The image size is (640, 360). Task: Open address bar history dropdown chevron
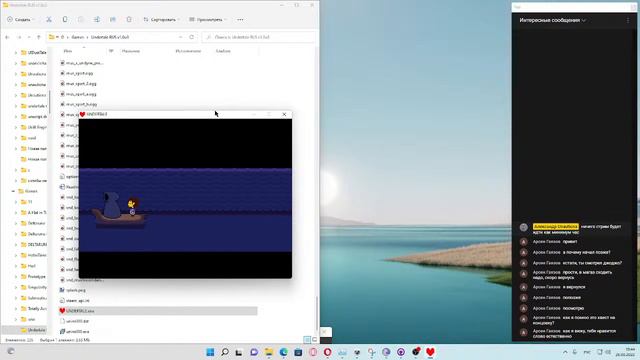click(x=180, y=37)
